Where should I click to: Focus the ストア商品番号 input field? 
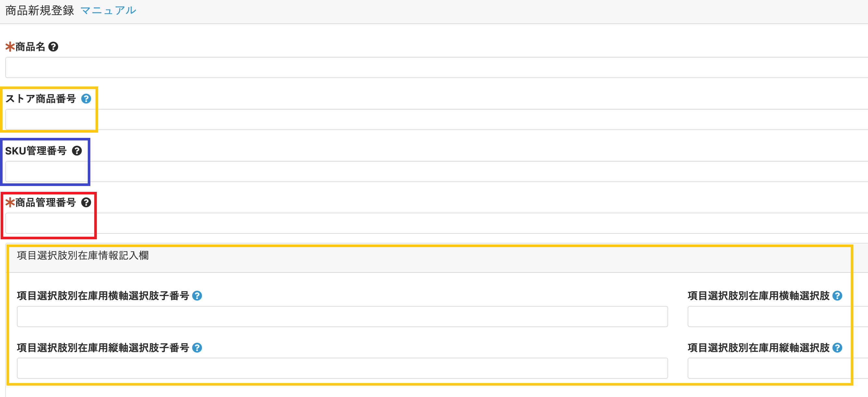pyautogui.click(x=435, y=119)
